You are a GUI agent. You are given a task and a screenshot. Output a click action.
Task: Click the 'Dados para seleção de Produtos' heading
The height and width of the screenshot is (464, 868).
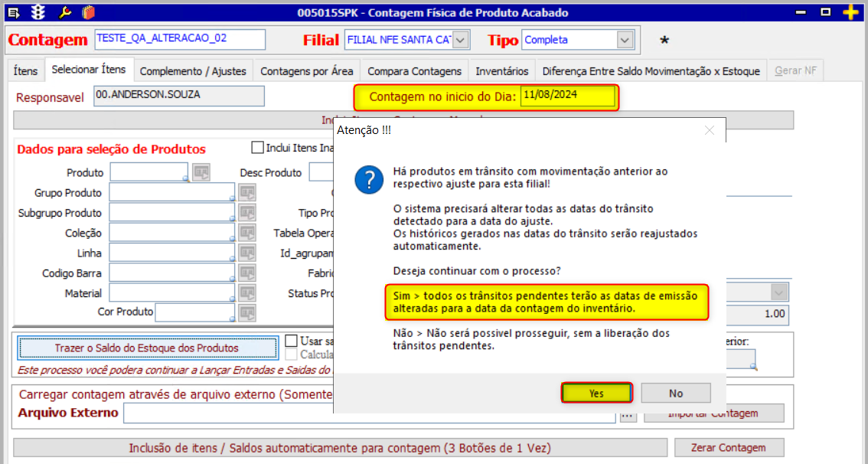point(111,149)
